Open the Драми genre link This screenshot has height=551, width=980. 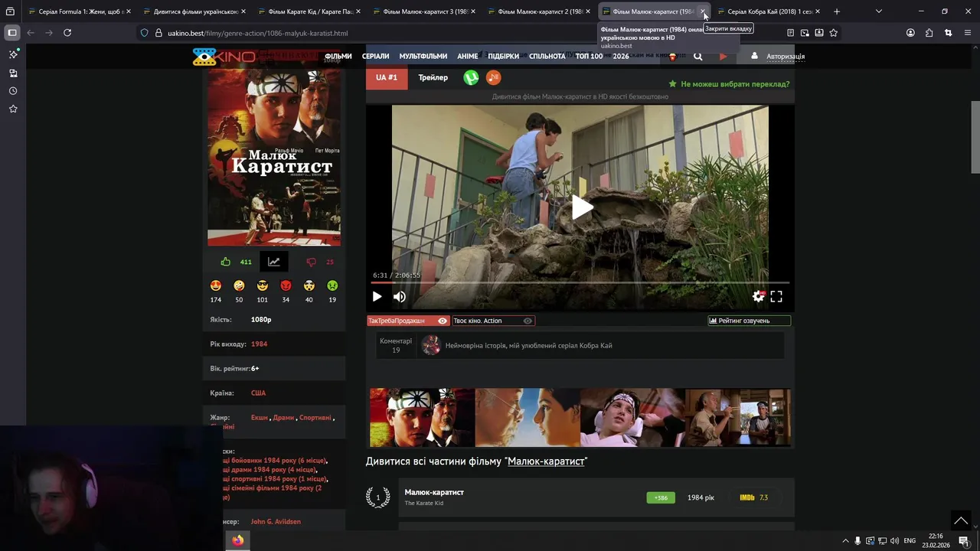tap(283, 418)
